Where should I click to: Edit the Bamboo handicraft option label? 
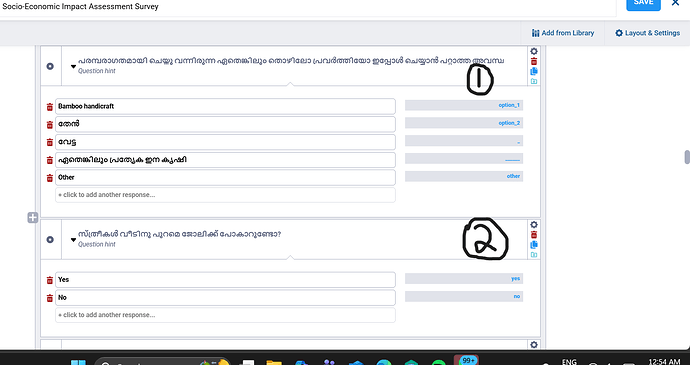click(x=225, y=107)
